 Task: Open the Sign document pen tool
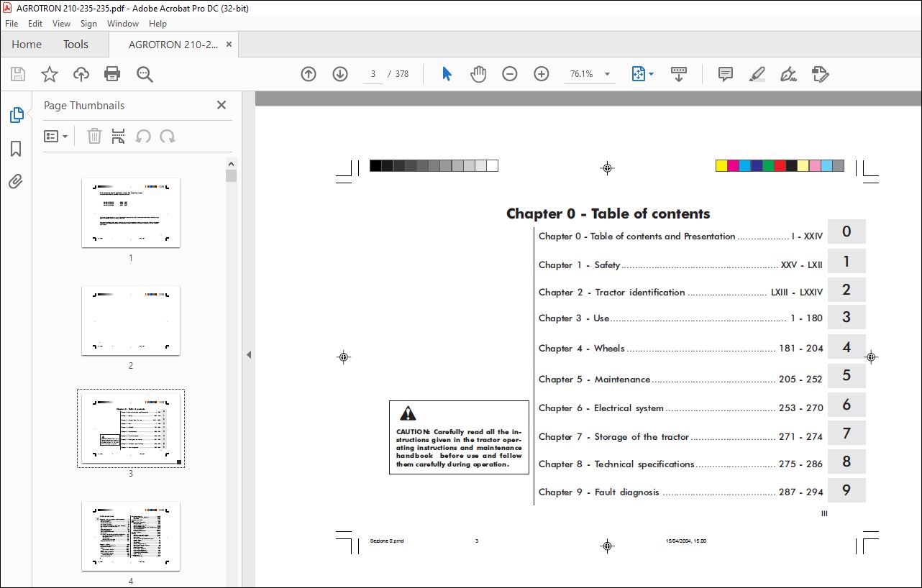pos(788,74)
